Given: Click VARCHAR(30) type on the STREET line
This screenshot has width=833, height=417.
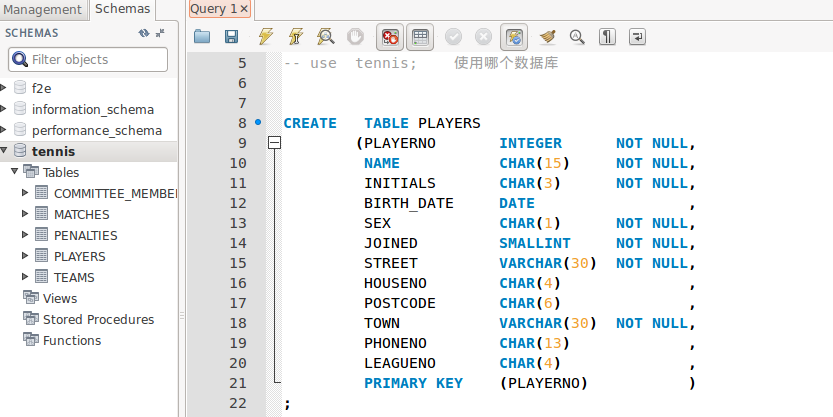Looking at the screenshot, I should (x=548, y=263).
